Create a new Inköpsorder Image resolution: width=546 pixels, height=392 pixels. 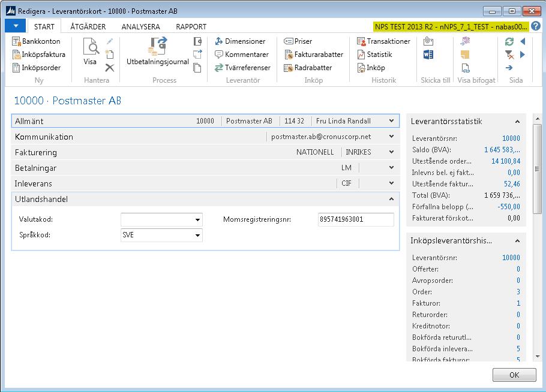pyautogui.click(x=36, y=68)
